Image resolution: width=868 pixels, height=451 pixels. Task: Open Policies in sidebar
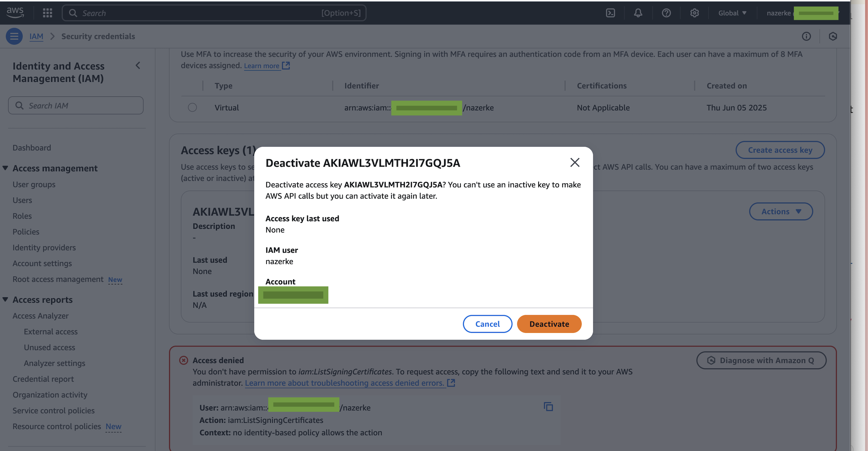click(26, 232)
